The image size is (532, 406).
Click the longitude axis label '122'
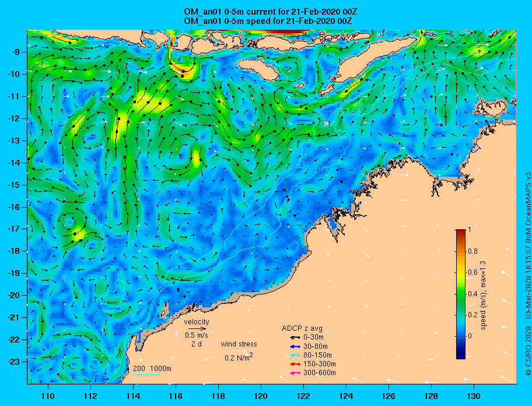point(303,396)
